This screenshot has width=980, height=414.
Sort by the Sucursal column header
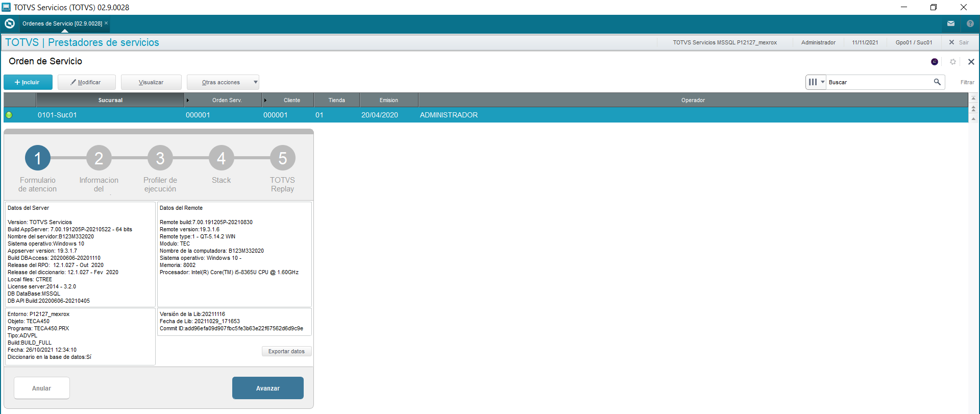(x=110, y=100)
